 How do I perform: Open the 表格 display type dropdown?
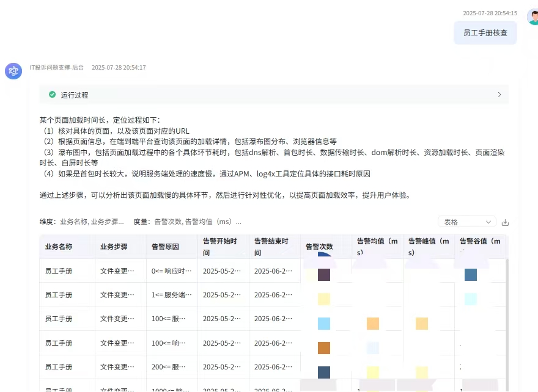466,222
